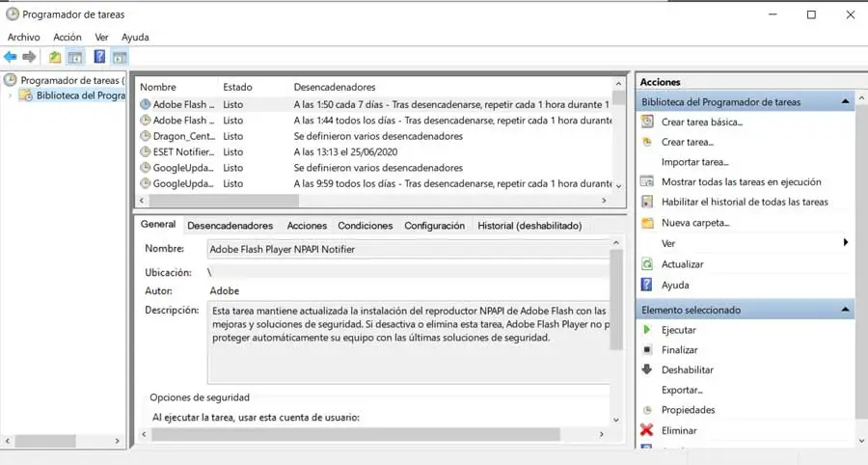Click the Programador de tareas clock icon in tree

(x=10, y=80)
